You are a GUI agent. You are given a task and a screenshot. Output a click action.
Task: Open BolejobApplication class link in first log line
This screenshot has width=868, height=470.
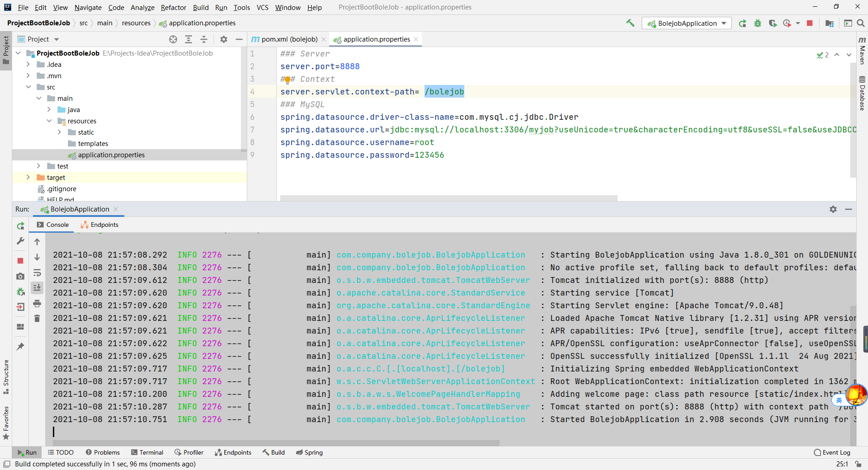click(431, 255)
